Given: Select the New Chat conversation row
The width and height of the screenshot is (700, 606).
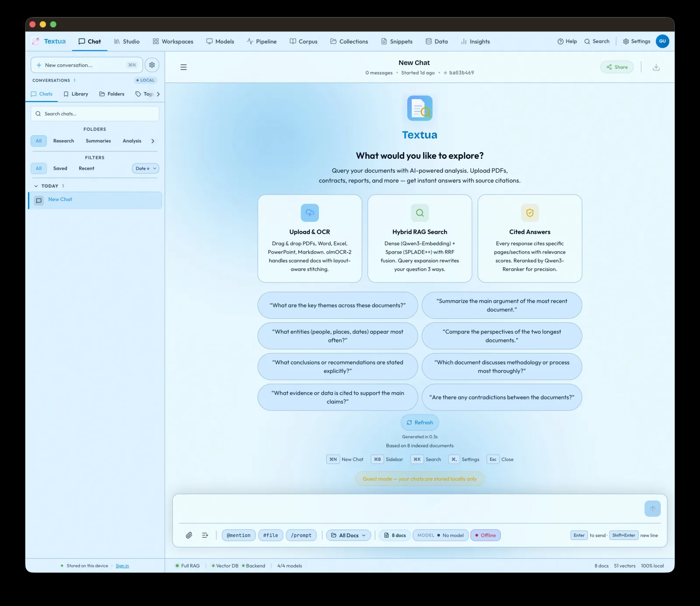Looking at the screenshot, I should [95, 200].
